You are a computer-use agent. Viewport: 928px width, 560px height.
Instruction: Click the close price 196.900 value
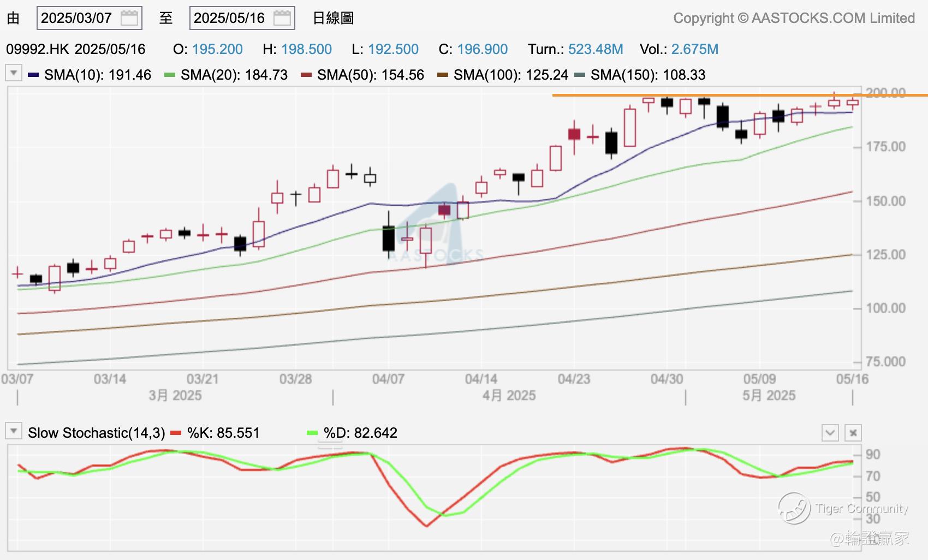pos(483,49)
